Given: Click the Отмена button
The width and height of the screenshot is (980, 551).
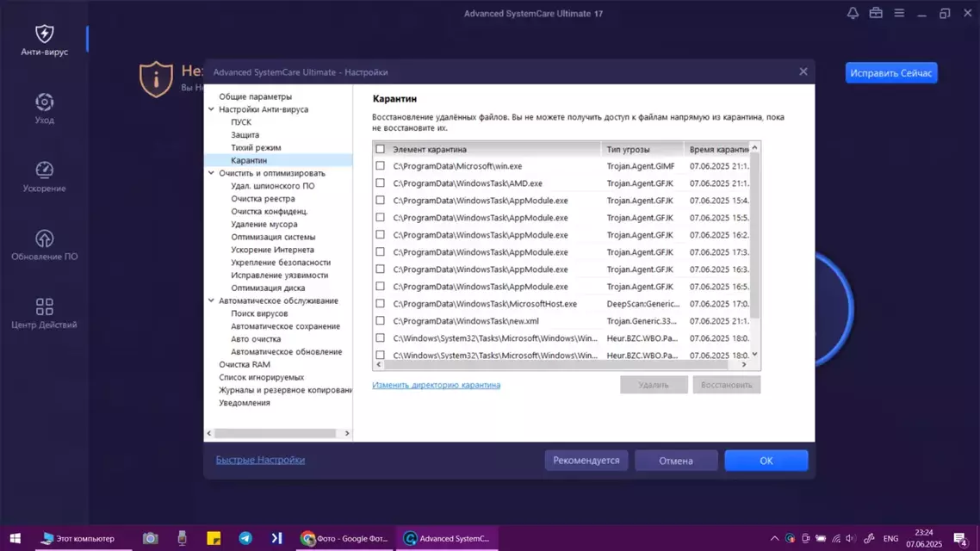Looking at the screenshot, I should (x=676, y=461).
